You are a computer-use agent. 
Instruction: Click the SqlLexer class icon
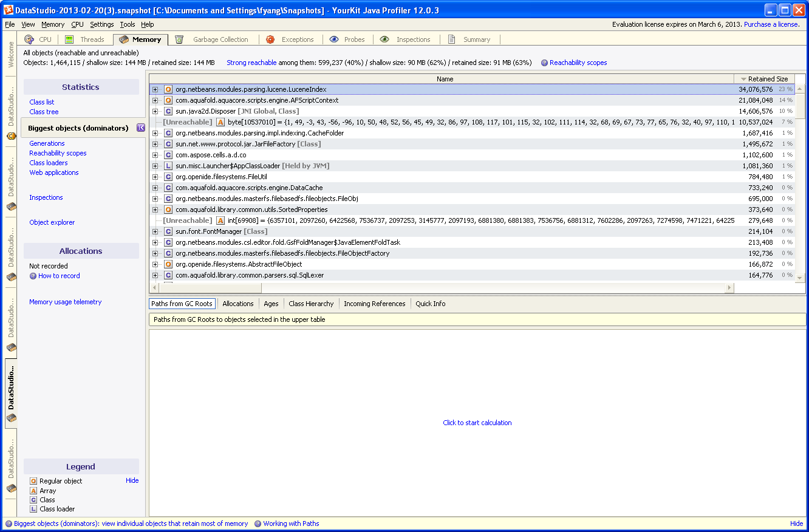(168, 275)
